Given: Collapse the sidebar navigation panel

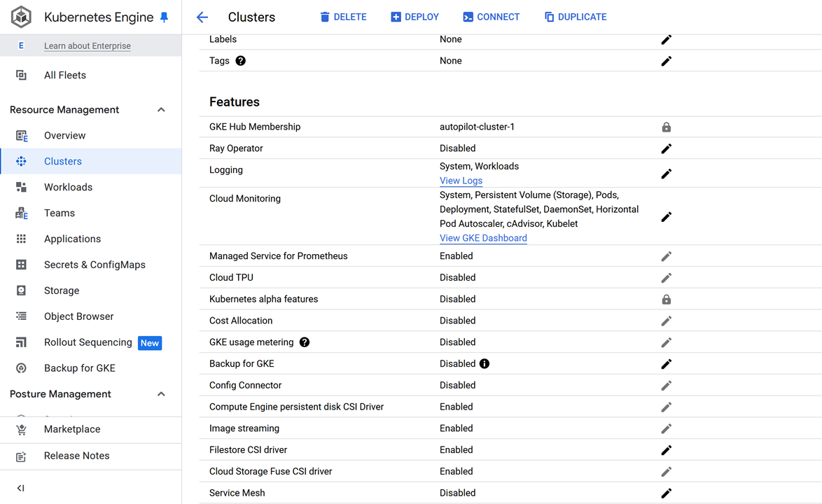Looking at the screenshot, I should click(21, 489).
